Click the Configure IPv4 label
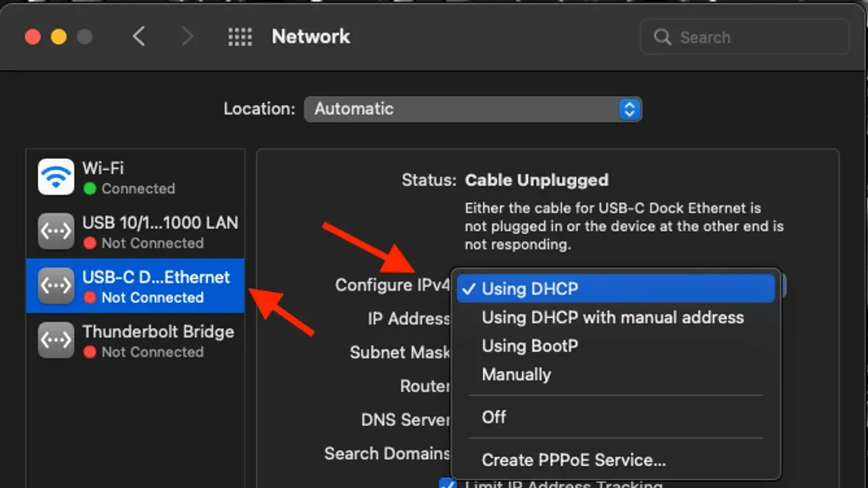 click(x=393, y=285)
